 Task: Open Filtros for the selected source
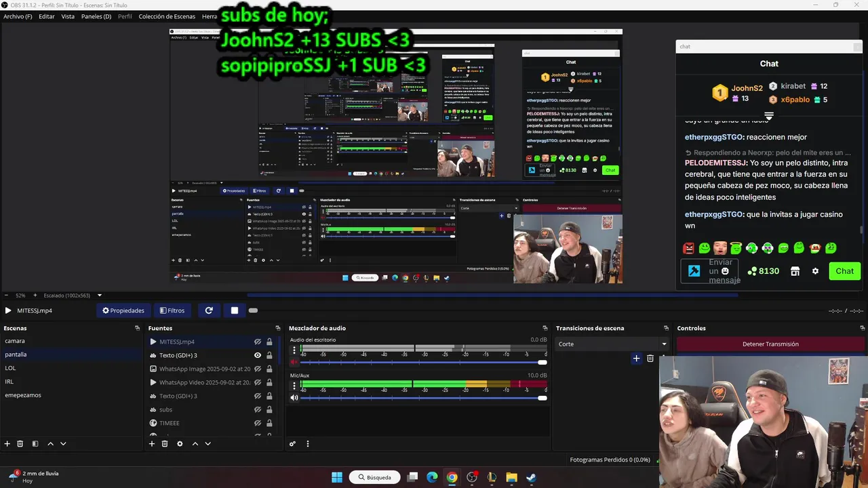(x=172, y=310)
